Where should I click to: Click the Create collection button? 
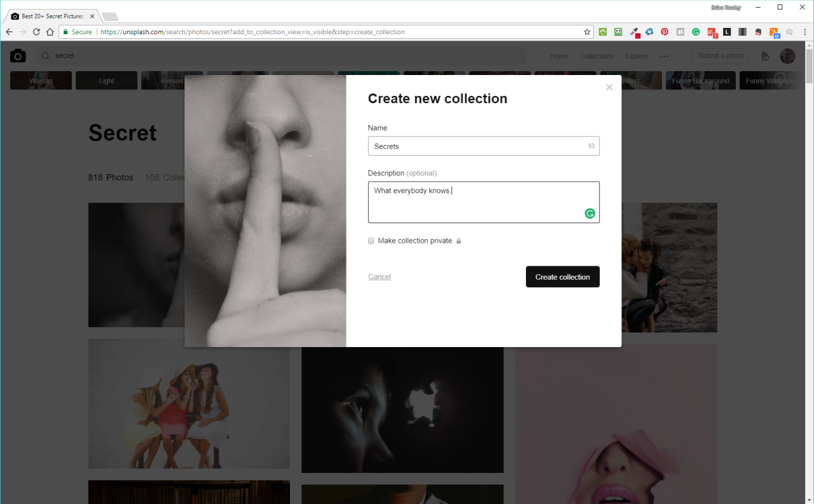[562, 276]
